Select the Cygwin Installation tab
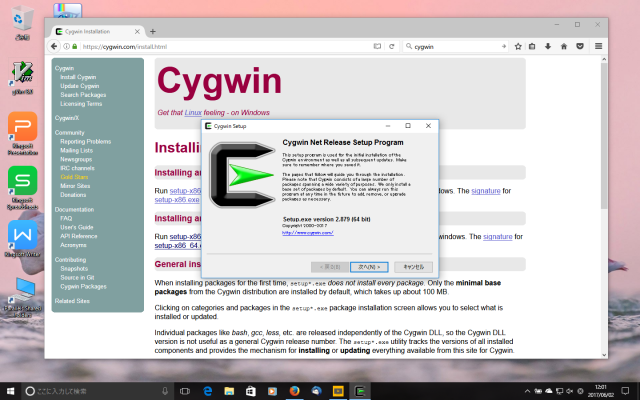The width and height of the screenshot is (640, 400). pyautogui.click(x=97, y=31)
